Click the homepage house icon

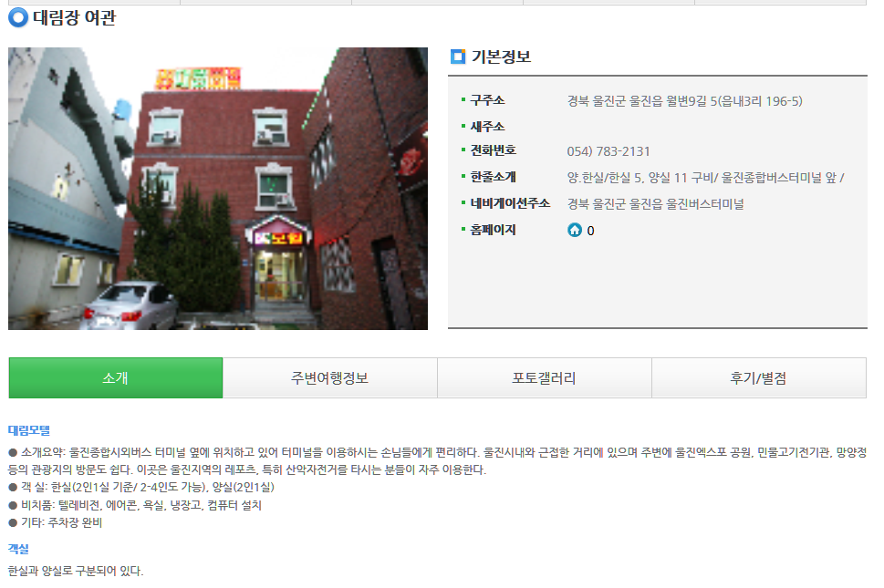[x=574, y=230]
